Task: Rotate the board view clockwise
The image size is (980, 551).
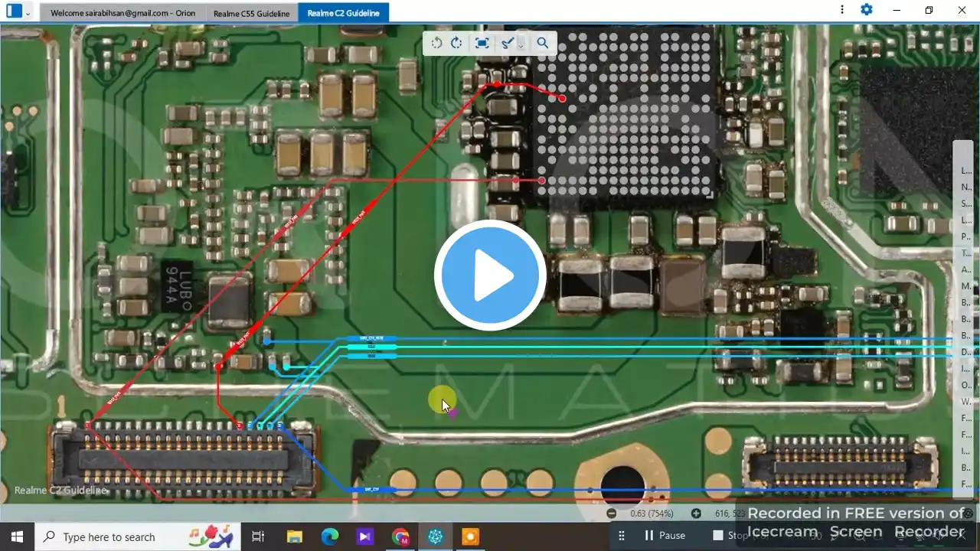Action: pos(456,43)
